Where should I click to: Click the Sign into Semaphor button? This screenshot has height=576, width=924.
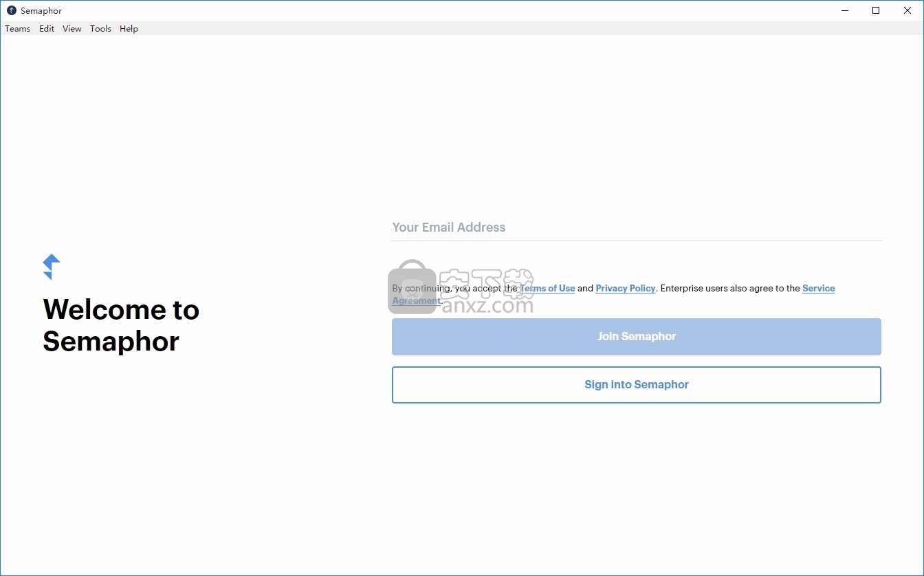[636, 384]
